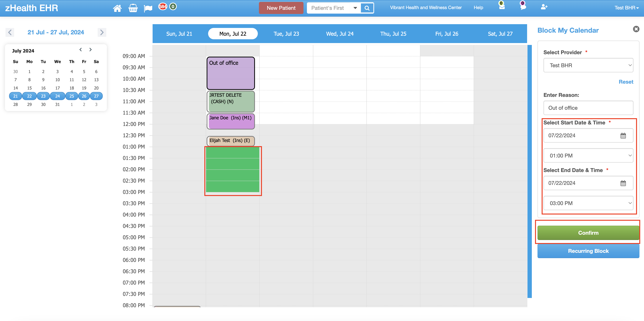
Task: Open the Out of office calendar block
Action: tap(231, 73)
